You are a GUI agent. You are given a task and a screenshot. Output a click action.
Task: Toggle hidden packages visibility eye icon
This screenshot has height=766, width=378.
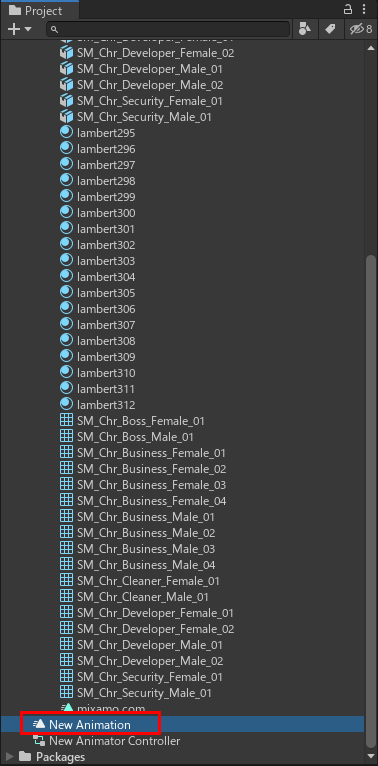[361, 29]
